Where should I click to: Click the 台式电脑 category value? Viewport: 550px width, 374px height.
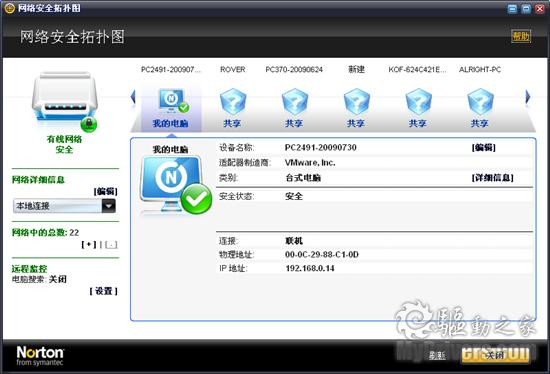pyautogui.click(x=303, y=178)
